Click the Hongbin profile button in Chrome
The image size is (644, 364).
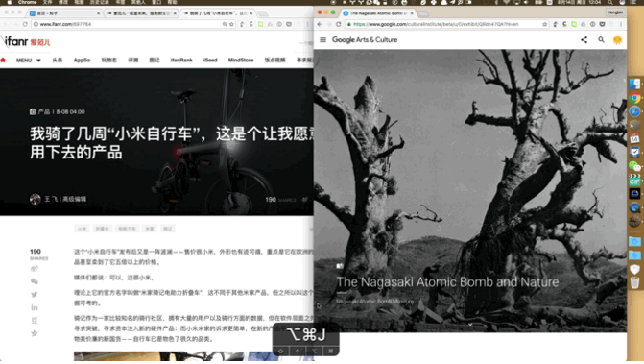tap(615, 12)
